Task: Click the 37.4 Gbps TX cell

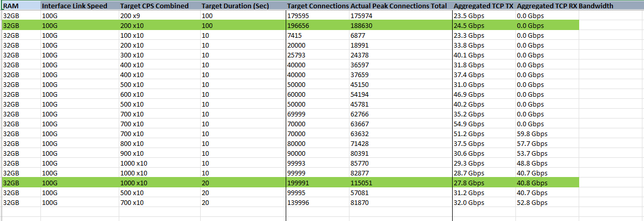Action: pyautogui.click(x=484, y=75)
